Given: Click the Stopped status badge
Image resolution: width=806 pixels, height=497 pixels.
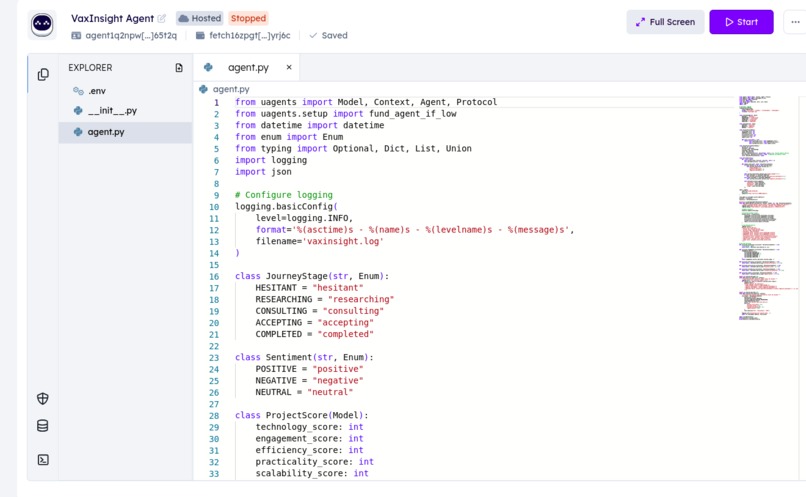Looking at the screenshot, I should coord(248,19).
